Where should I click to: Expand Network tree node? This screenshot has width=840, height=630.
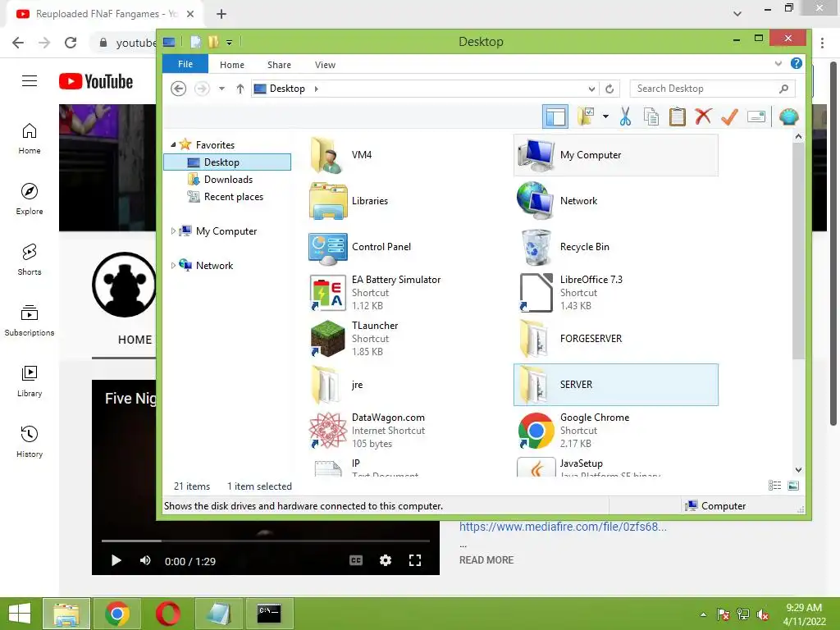173,265
